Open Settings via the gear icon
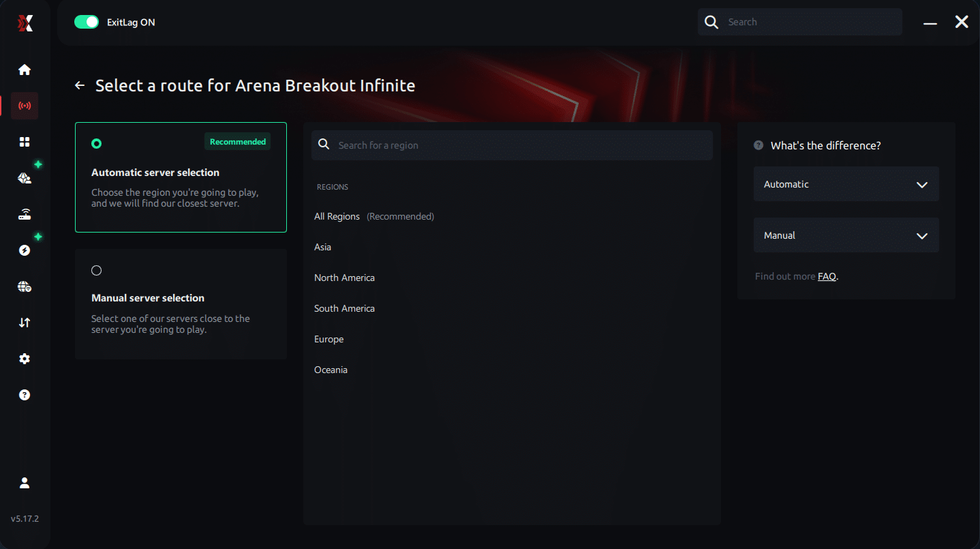The width and height of the screenshot is (980, 549). 25,359
